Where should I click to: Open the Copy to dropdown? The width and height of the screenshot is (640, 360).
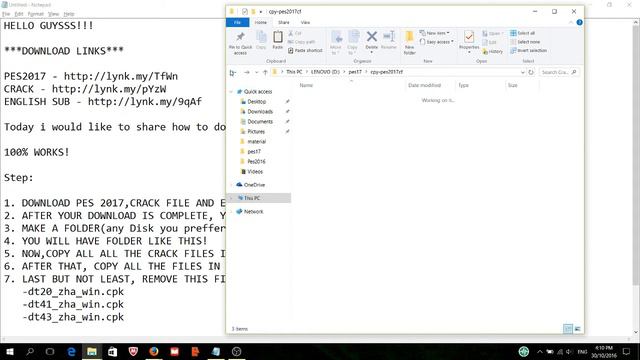pyautogui.click(x=353, y=42)
